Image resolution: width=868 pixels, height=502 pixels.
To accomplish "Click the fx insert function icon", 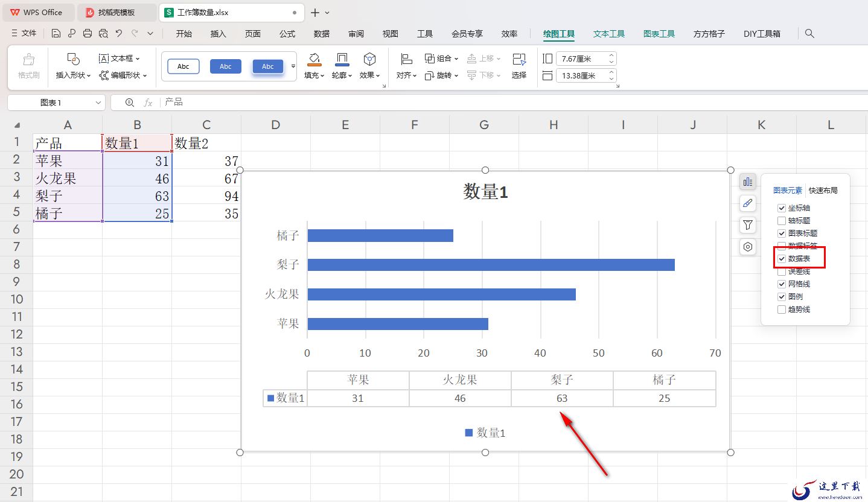I will [148, 103].
